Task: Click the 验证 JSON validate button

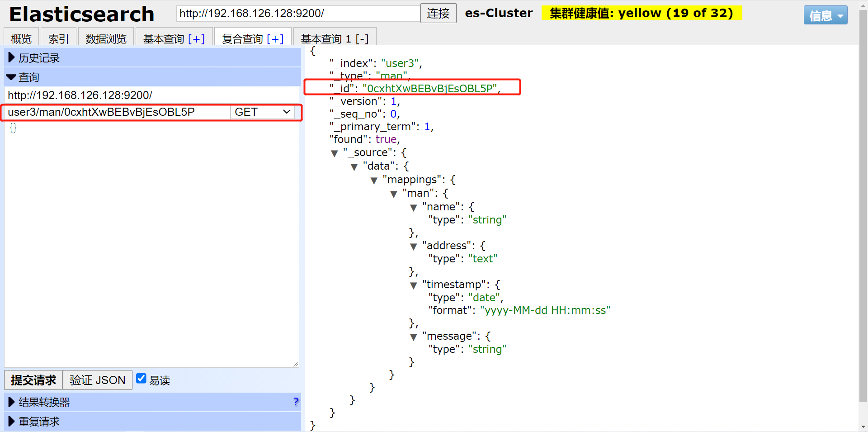Action: pyautogui.click(x=97, y=380)
